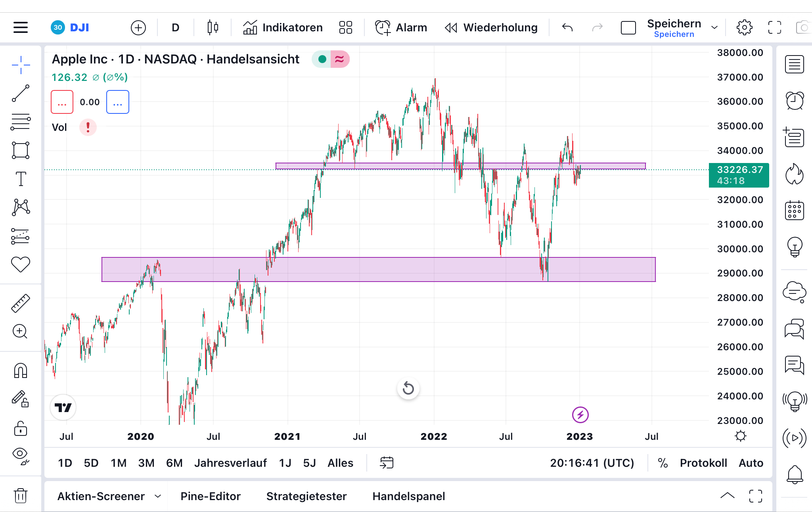Select the trend line drawing tool
The width and height of the screenshot is (812, 512).
[21, 93]
